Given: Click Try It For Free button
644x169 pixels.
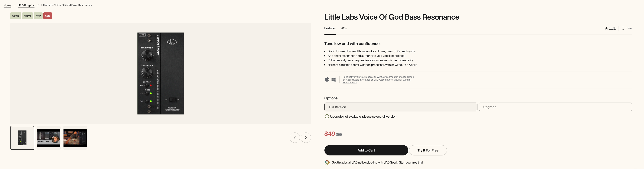Looking at the screenshot, I should pos(428,150).
